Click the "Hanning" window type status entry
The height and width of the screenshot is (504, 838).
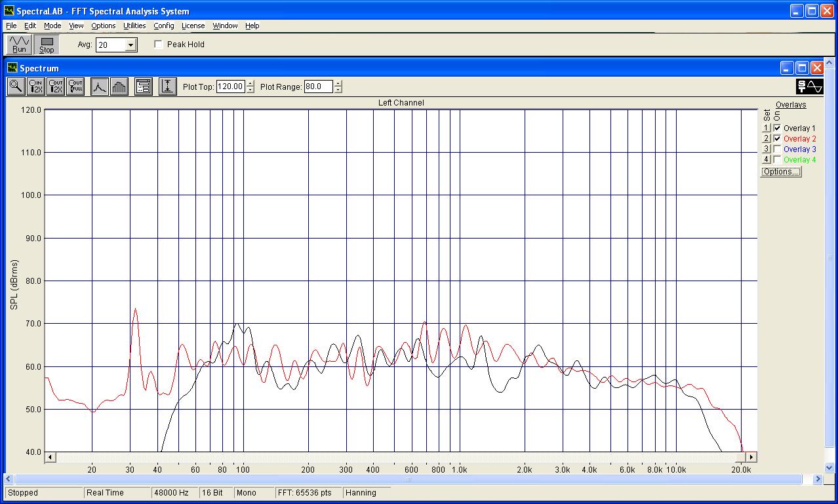(x=361, y=493)
